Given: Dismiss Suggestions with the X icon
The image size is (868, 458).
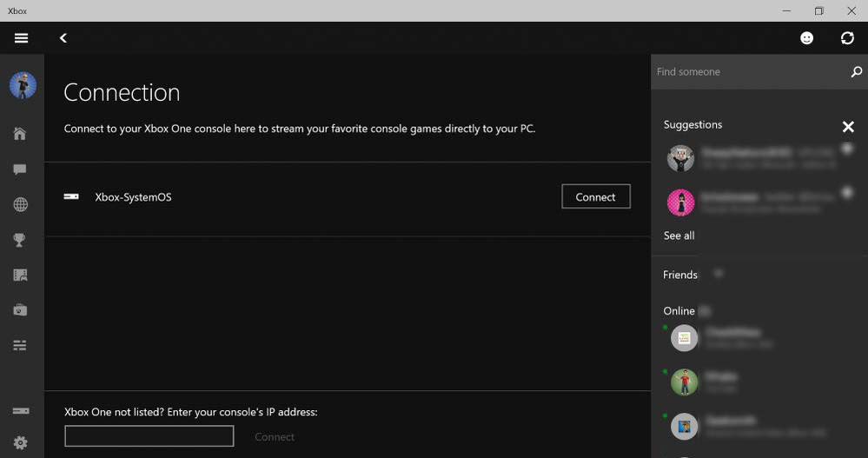Looking at the screenshot, I should pos(848,127).
